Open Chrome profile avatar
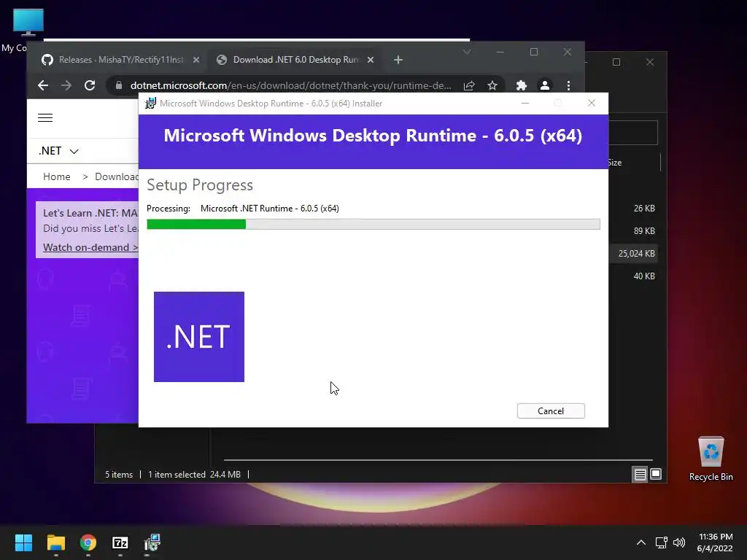Viewport: 747px width, 560px height. 544,85
